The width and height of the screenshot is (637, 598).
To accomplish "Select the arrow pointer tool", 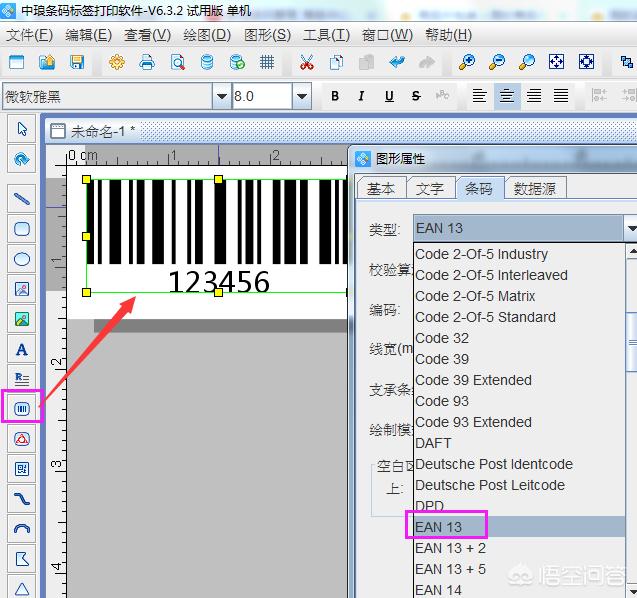I will (22, 129).
